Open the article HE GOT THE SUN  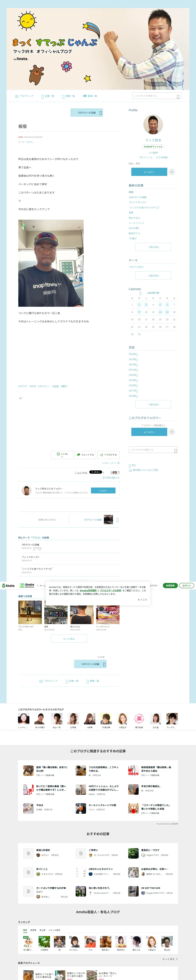pyautogui.click(x=151, y=888)
